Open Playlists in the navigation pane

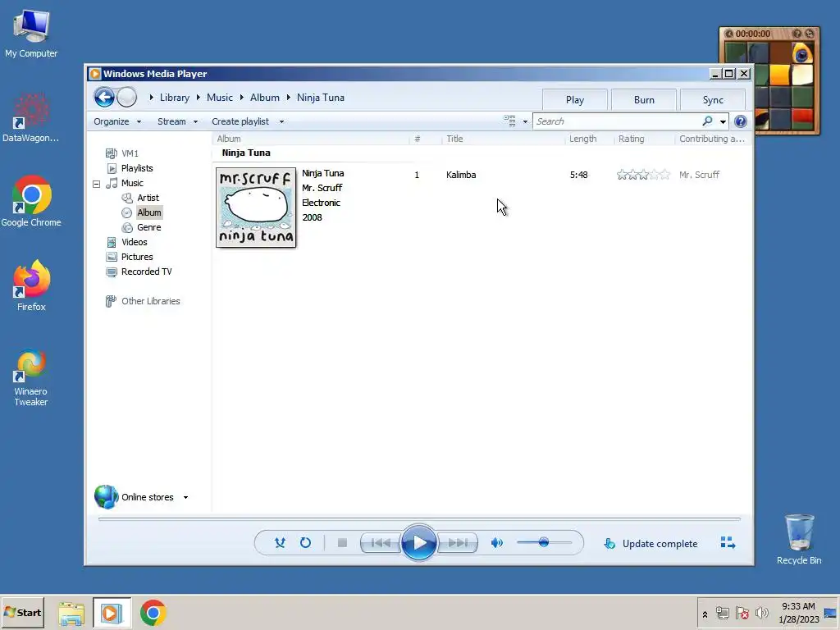137,168
